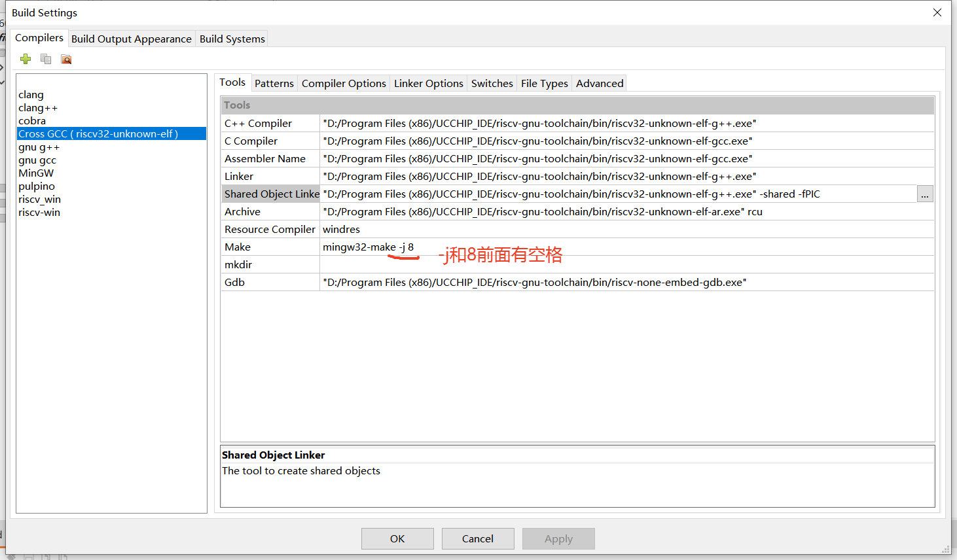Click the OK button
Viewport: 957px width, 560px height.
pyautogui.click(x=397, y=538)
